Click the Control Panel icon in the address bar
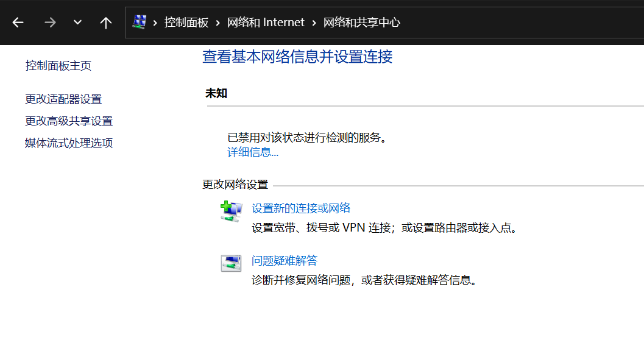Screen dimensions: 644x351 [140, 22]
